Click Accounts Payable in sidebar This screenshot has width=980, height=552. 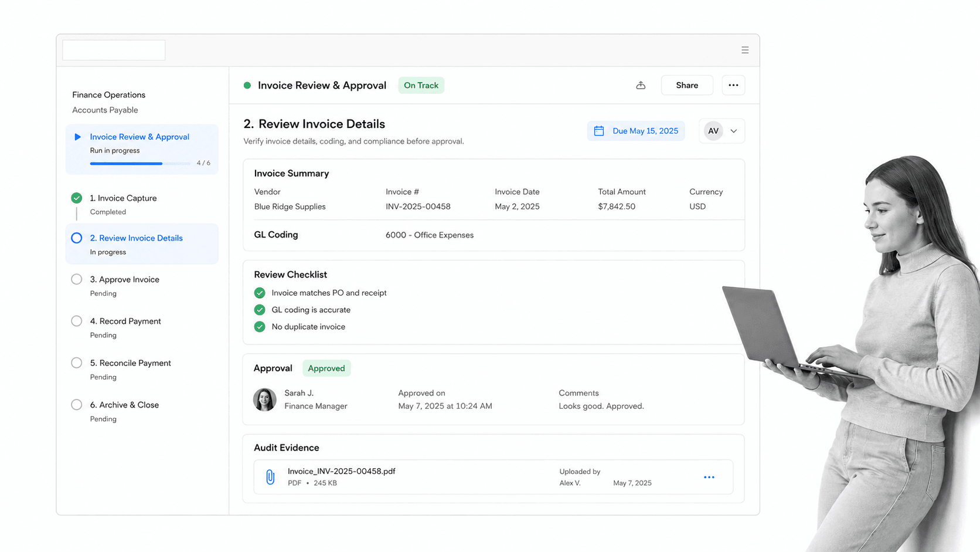point(105,110)
